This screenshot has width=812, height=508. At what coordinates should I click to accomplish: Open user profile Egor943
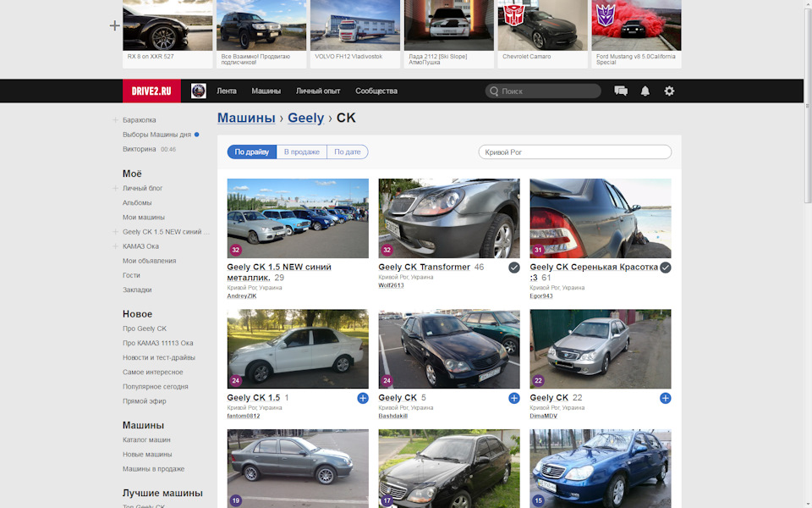pos(541,296)
